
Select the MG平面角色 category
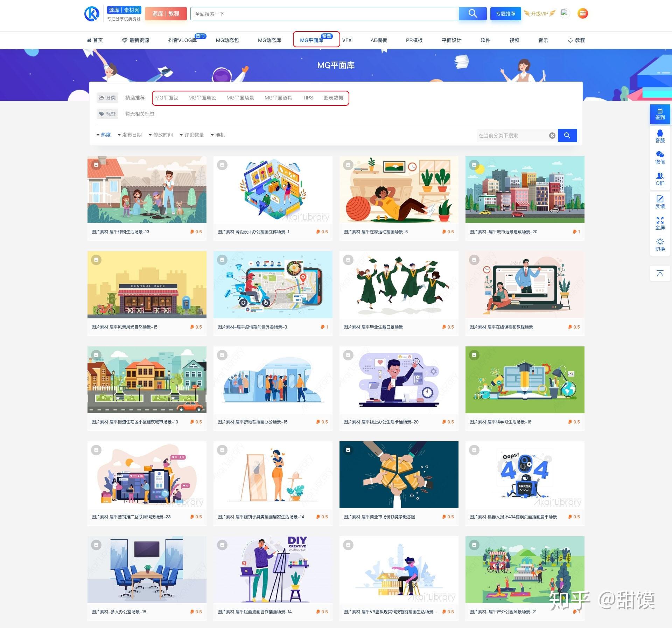click(x=202, y=98)
